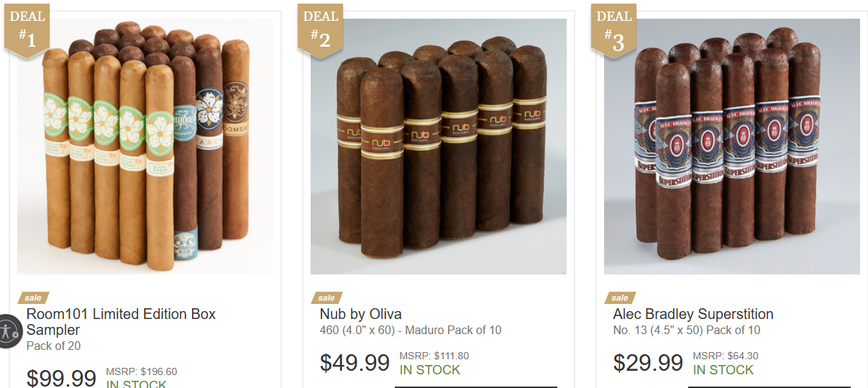
Task: Click the Deal #3 ribbon badge
Action: tap(613, 31)
